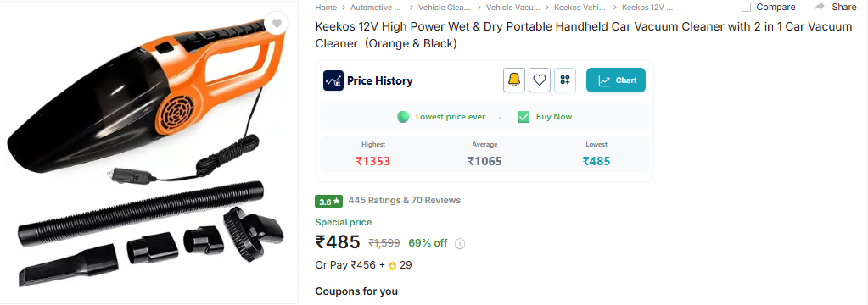The width and height of the screenshot is (868, 305).
Task: Click the price alert bell icon
Action: pos(514,80)
